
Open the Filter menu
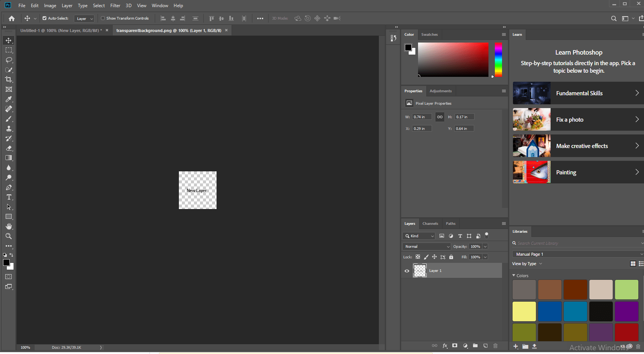click(x=115, y=6)
